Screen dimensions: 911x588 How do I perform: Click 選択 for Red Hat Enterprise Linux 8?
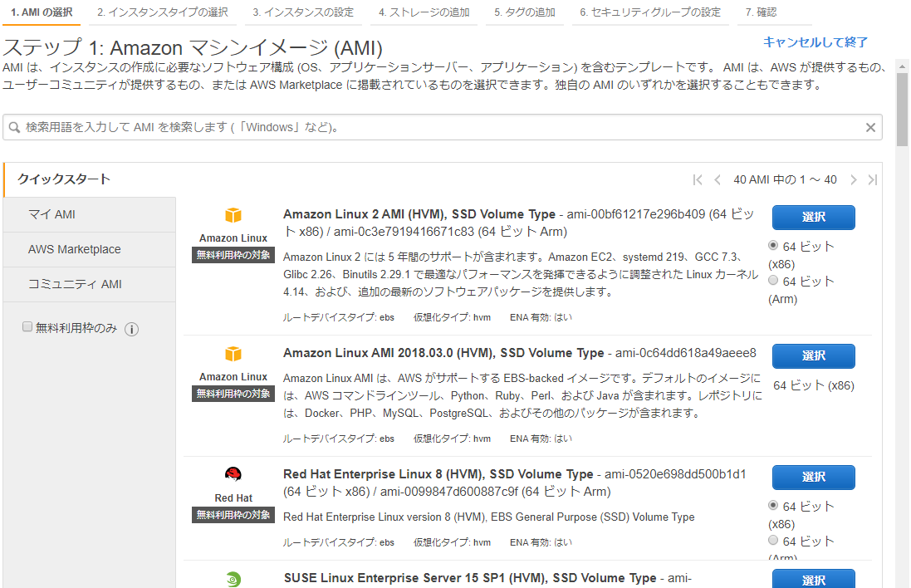click(813, 477)
